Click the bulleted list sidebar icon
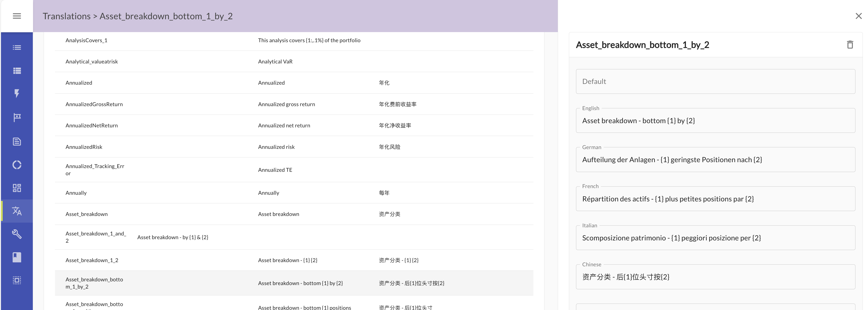Viewport: 868px width, 310px height. [17, 48]
